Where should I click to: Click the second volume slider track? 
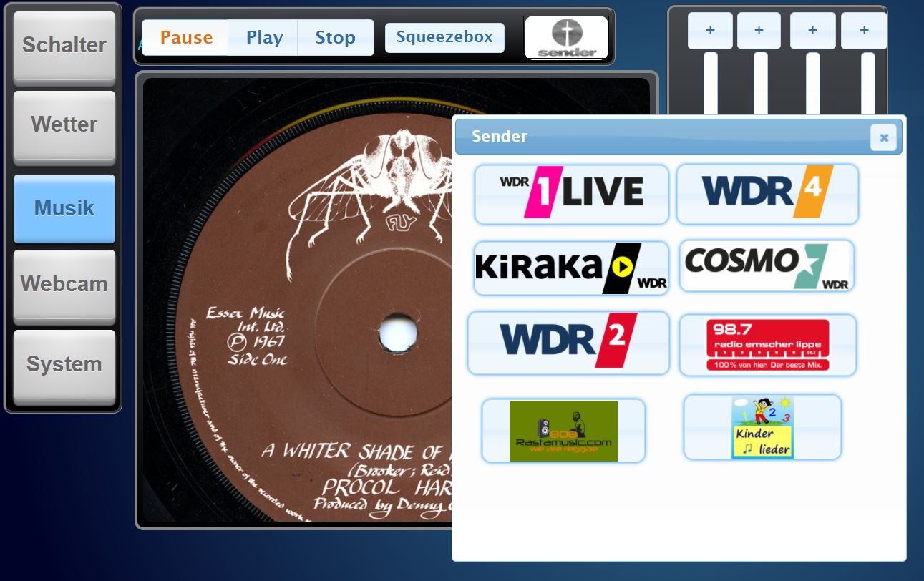pos(760,84)
